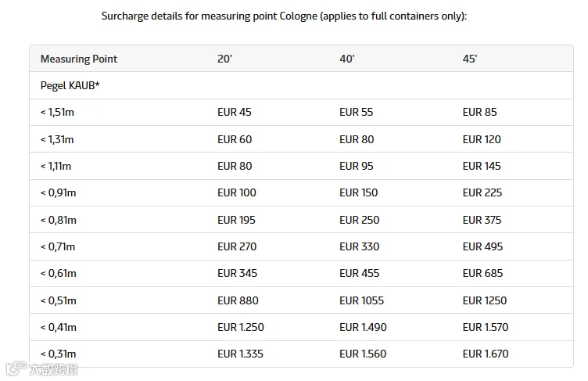
Task: Click the watermark logo icon
Action: pyautogui.click(x=16, y=368)
